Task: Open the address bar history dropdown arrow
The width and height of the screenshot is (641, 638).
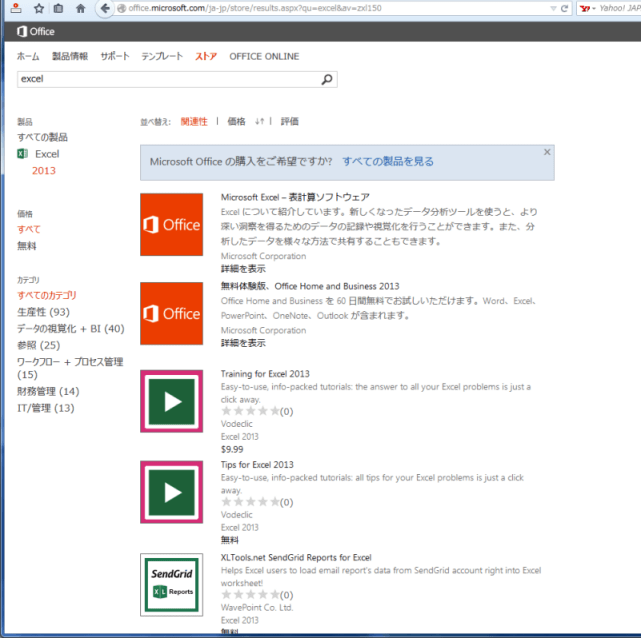Action: click(553, 8)
